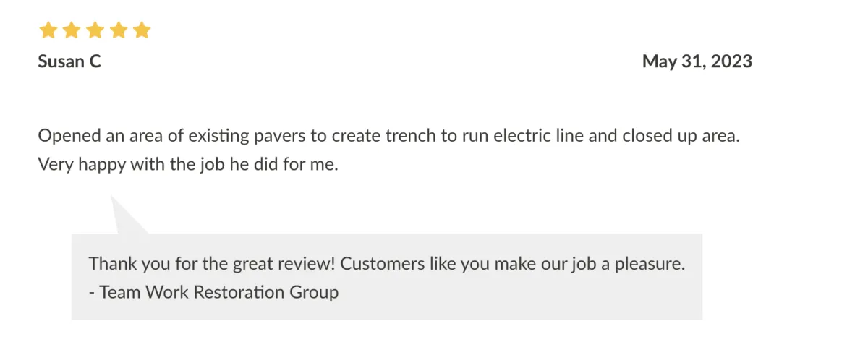Click the review date May 31, 2023

697,61
